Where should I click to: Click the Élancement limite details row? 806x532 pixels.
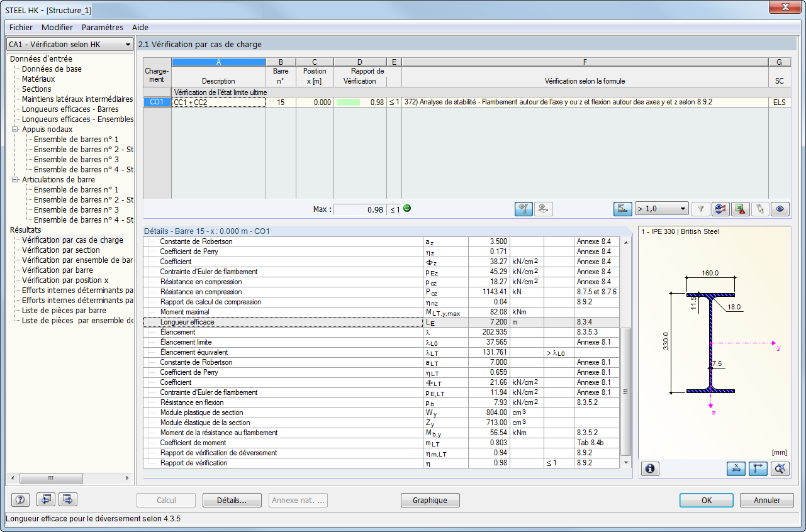point(382,342)
